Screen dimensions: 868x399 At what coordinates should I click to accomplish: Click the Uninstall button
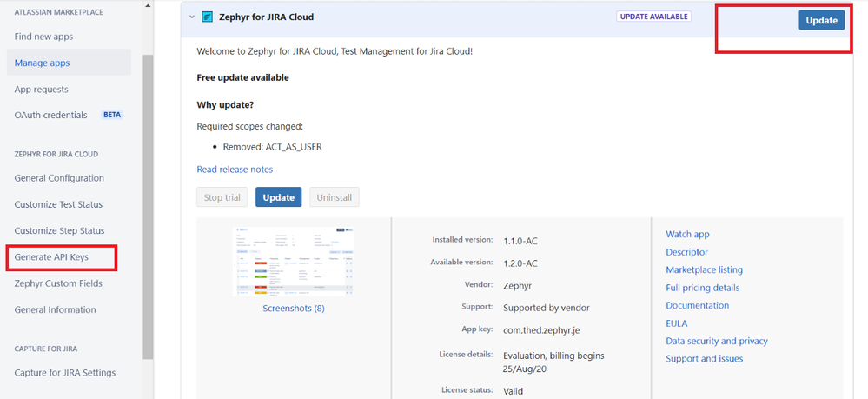pyautogui.click(x=335, y=197)
